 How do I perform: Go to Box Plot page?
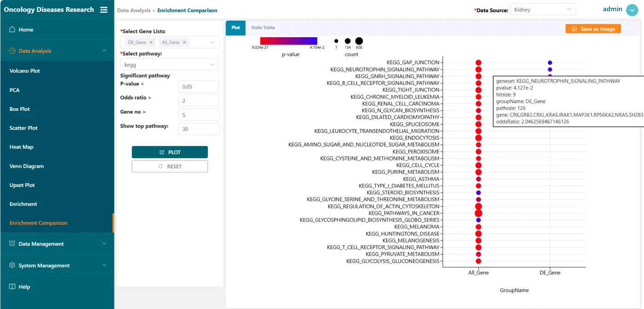pyautogui.click(x=20, y=109)
